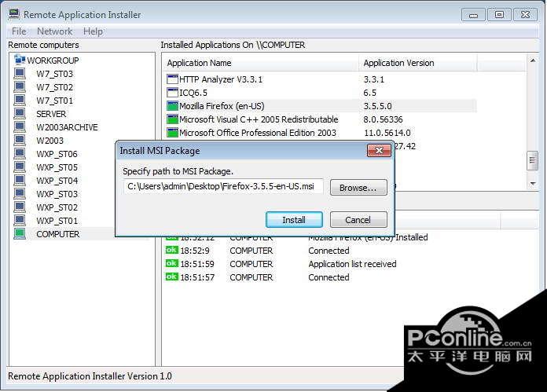Select COMPUTER in remote computers tree
Screen dimensions: 547x392
pos(58,234)
